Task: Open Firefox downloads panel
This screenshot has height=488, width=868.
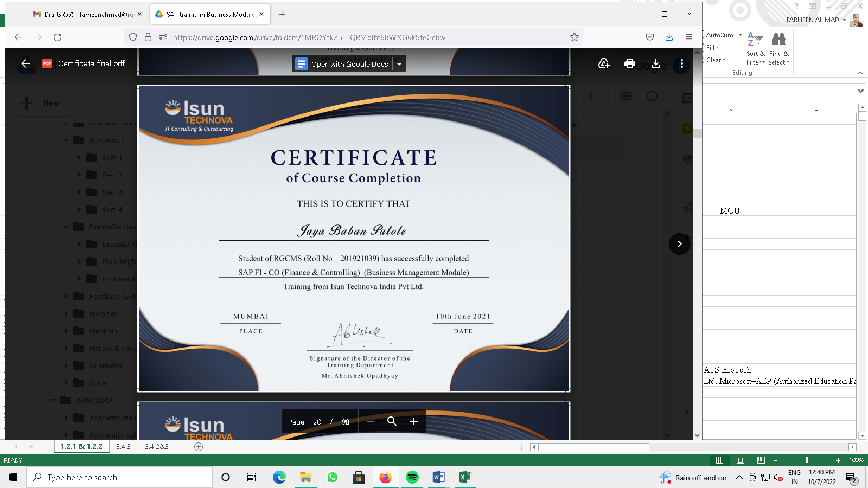Action: 669,37
